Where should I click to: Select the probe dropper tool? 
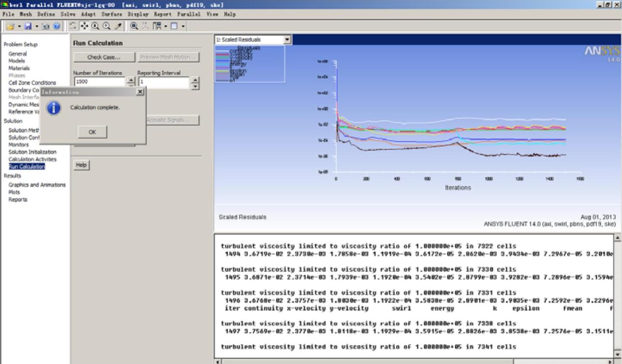point(118,26)
